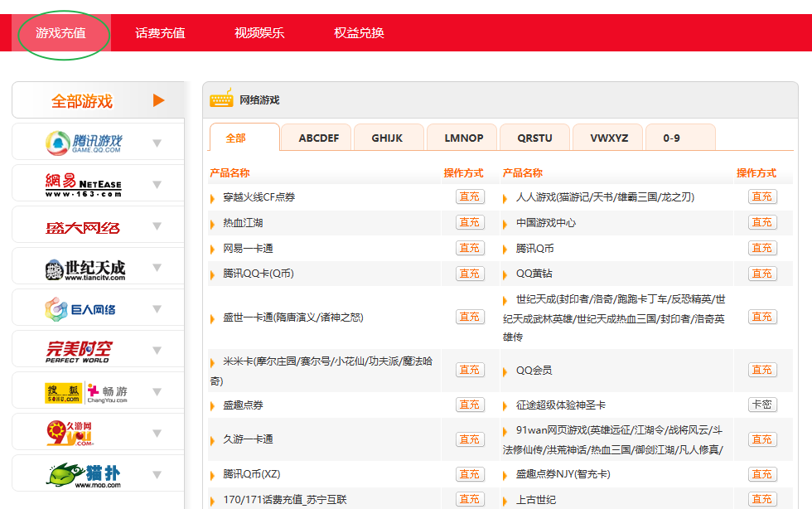This screenshot has width=812, height=509.
Task: Click orange bullet arrow beside QQ会员
Action: pyautogui.click(x=505, y=371)
